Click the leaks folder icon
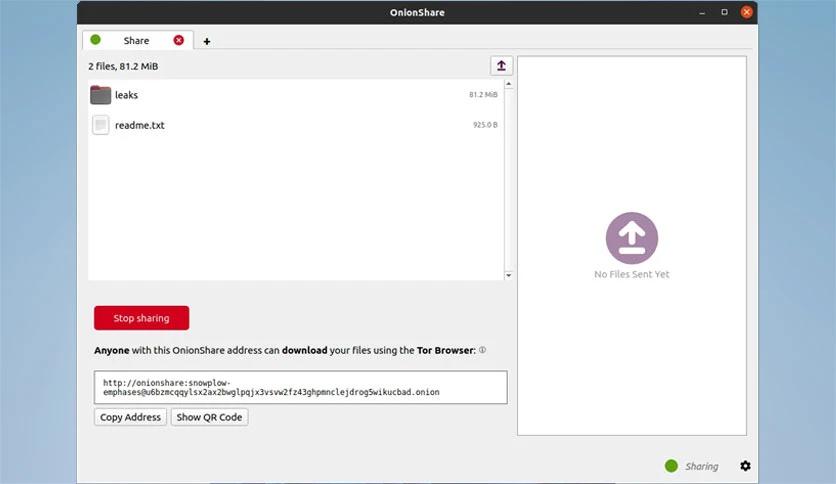This screenshot has height=484, width=836. pos(100,95)
